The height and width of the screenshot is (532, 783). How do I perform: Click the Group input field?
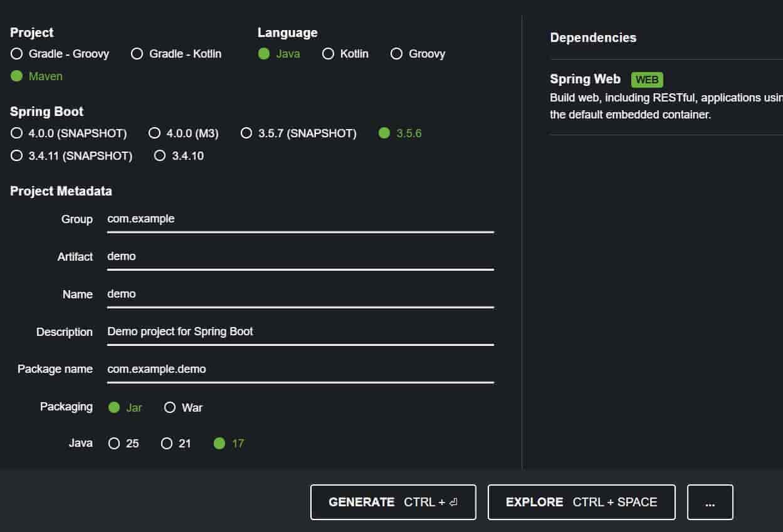pyautogui.click(x=300, y=219)
